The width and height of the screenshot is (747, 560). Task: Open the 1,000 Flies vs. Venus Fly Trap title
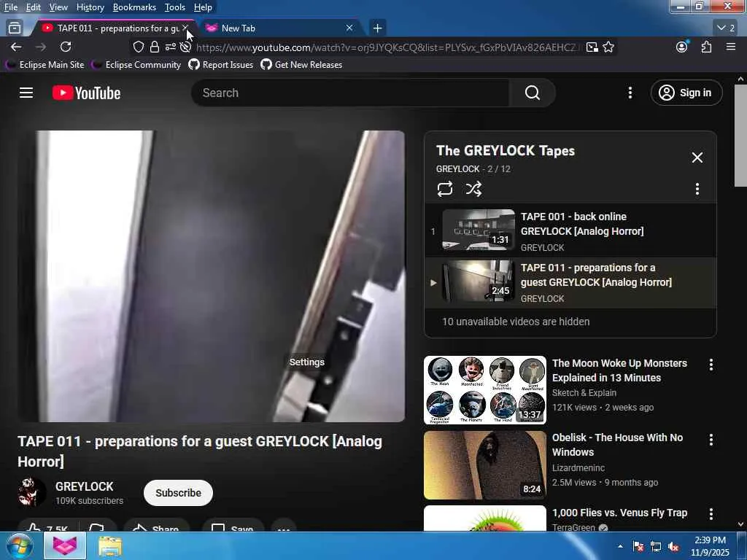click(x=619, y=513)
